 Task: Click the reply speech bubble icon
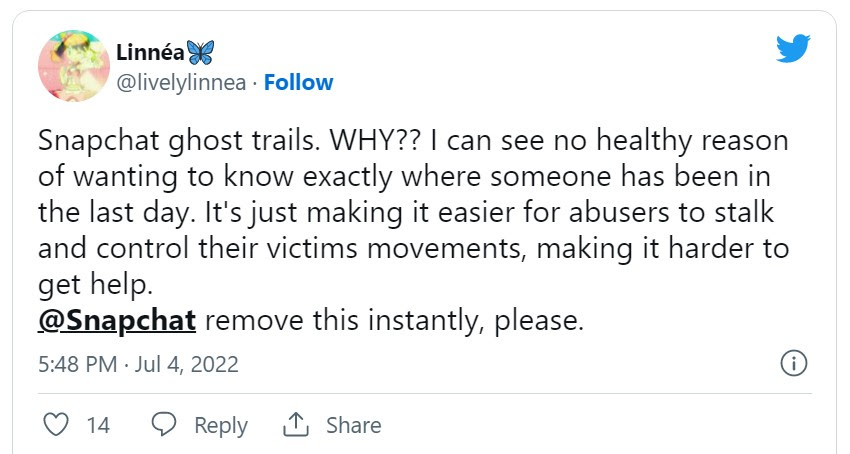(x=166, y=424)
